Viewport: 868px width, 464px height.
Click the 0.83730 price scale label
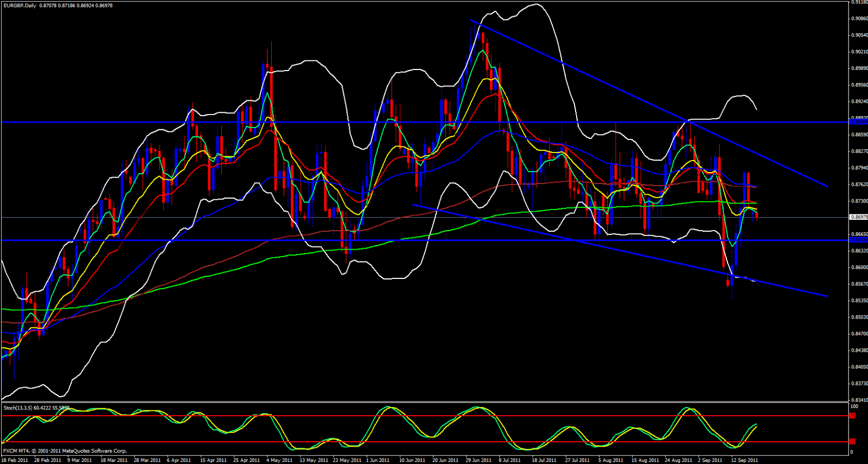point(859,384)
